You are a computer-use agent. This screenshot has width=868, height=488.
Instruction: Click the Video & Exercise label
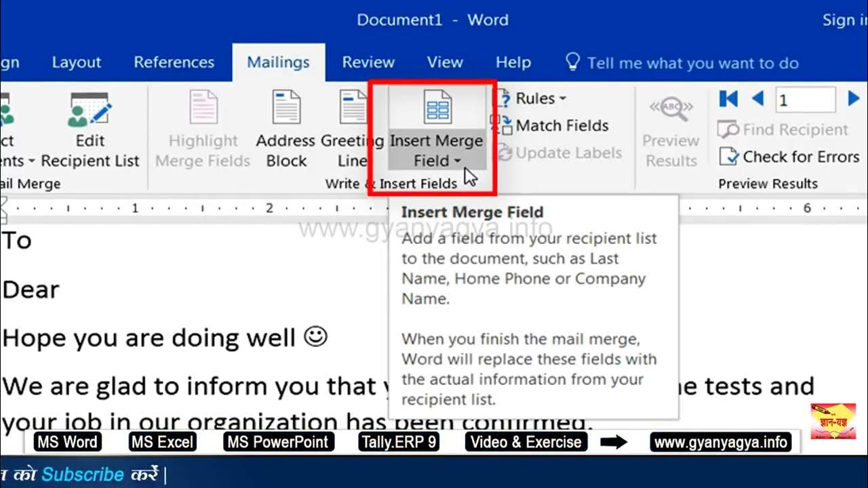[x=526, y=442]
